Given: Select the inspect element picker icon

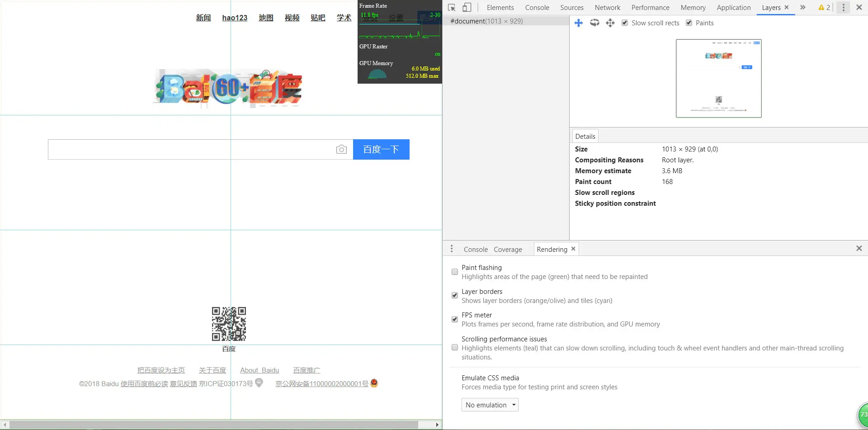Looking at the screenshot, I should coord(452,8).
